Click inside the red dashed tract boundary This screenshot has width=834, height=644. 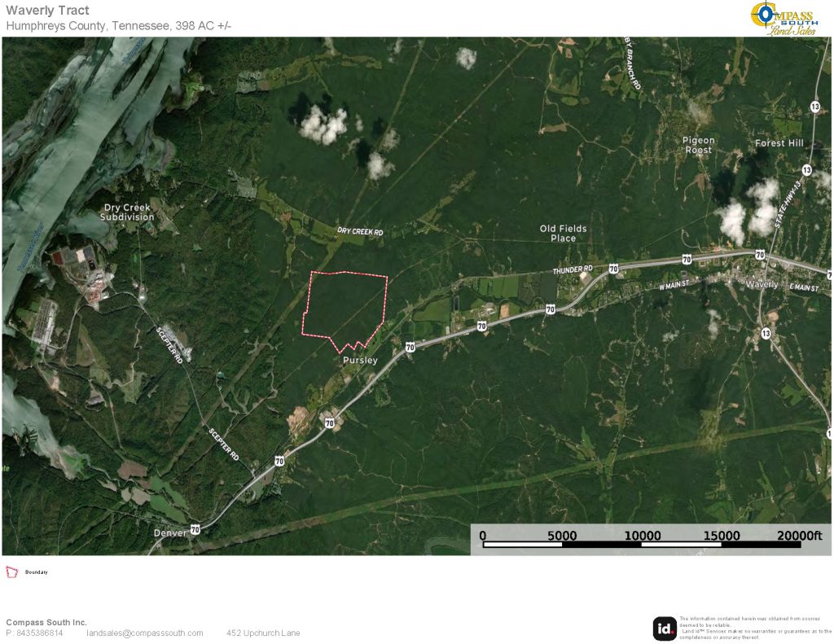[x=345, y=305]
